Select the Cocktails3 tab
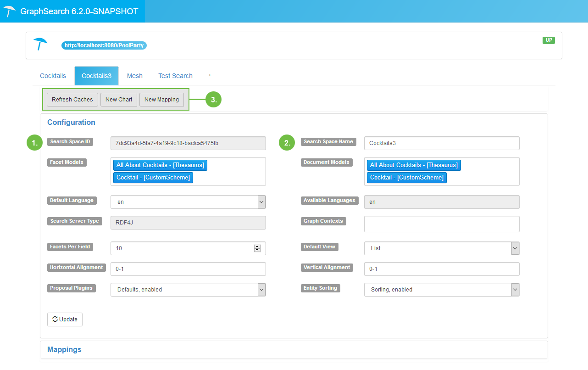The width and height of the screenshot is (588, 370). coord(96,76)
